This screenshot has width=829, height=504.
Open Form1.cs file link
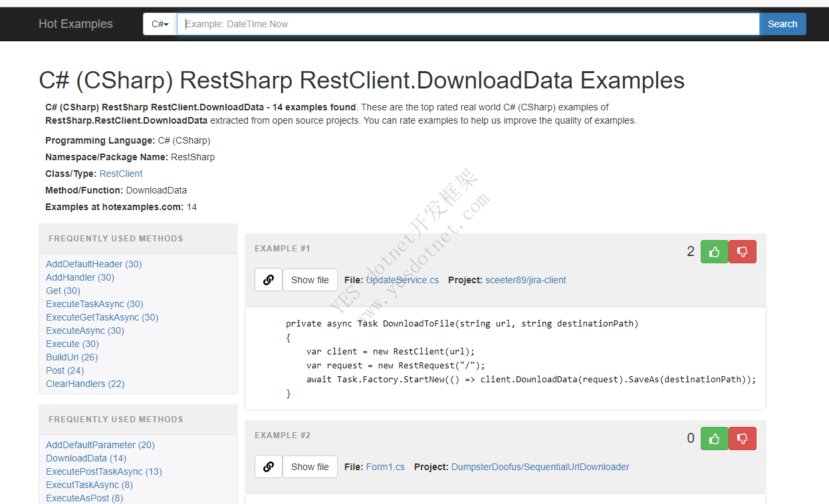pyautogui.click(x=386, y=467)
